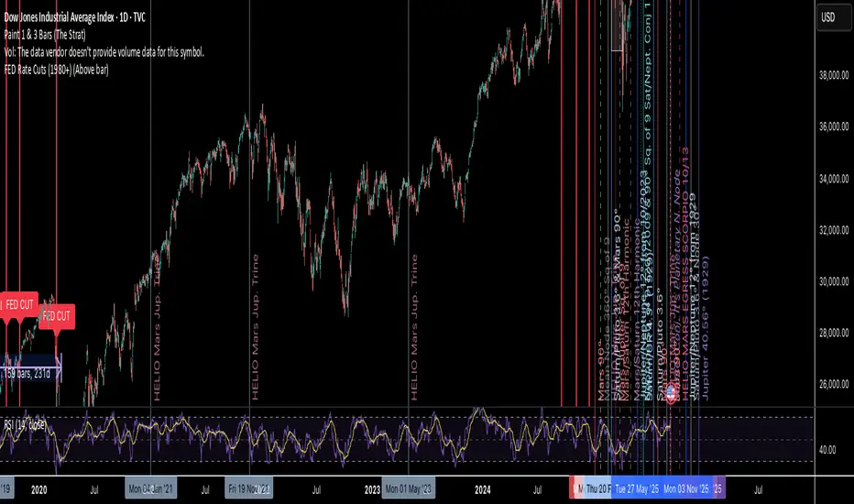The image size is (854, 504).
Task: Click the 30,000.00 price axis label
Action: [x=834, y=281]
